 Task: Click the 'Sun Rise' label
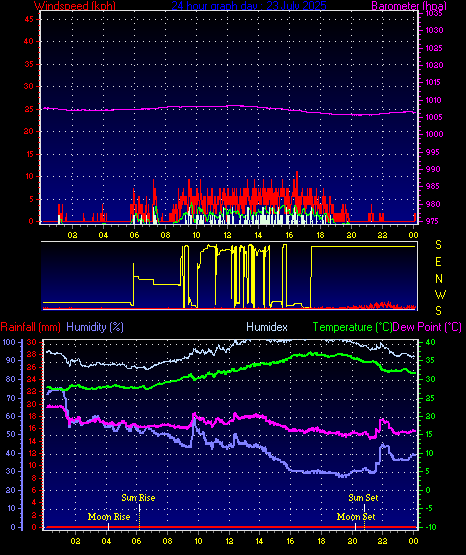[x=138, y=498]
